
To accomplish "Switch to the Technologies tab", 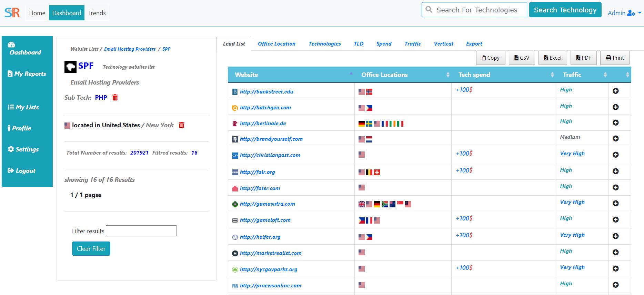I will point(325,44).
